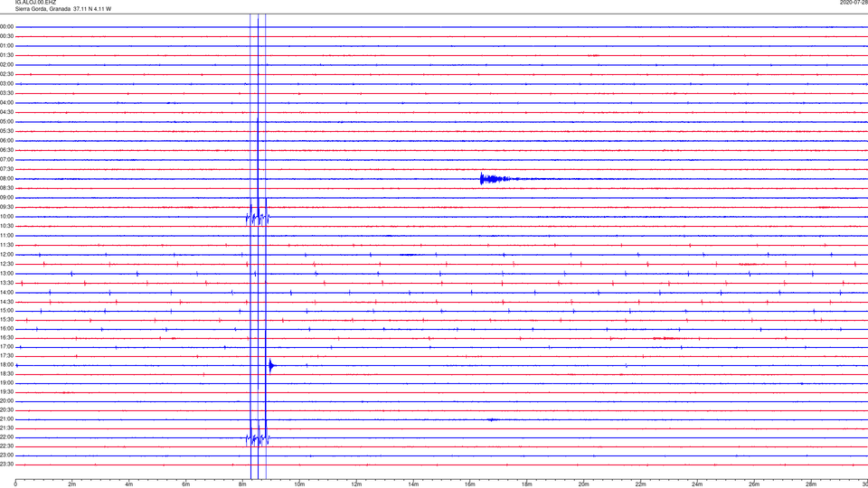Click the 16m tick on the time axis
The image size is (868, 488).
[x=470, y=484]
